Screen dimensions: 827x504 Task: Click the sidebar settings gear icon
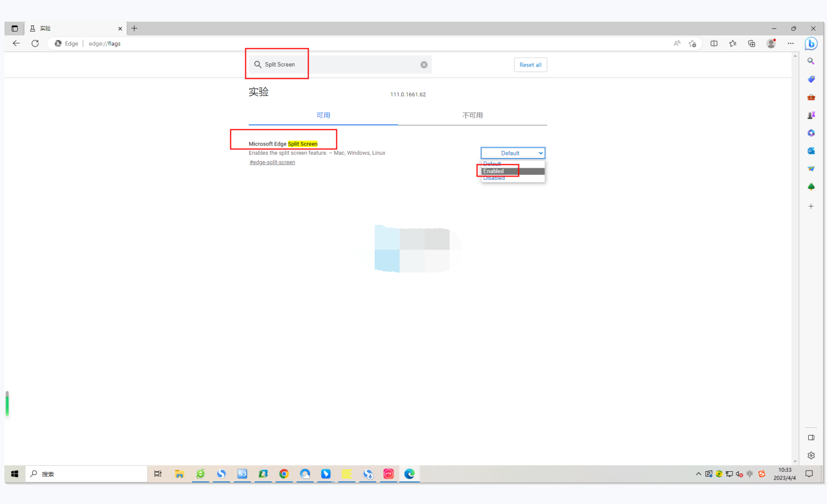coord(811,455)
